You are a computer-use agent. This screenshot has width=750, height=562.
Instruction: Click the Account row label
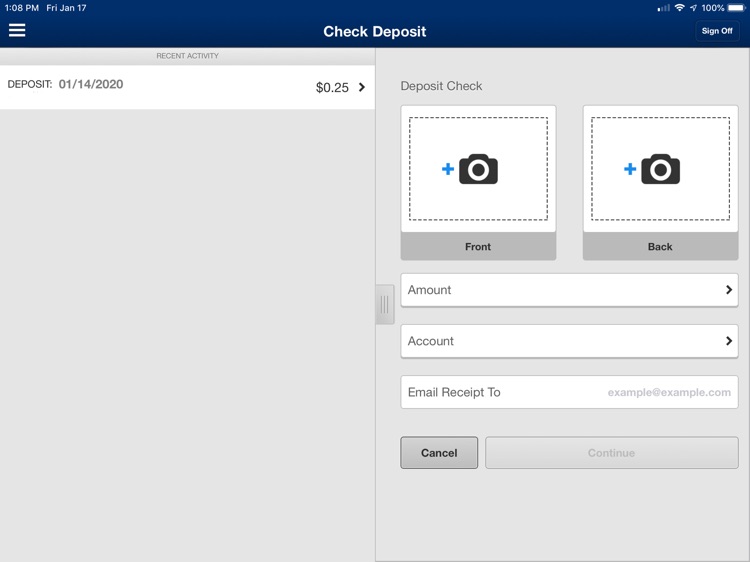[430, 341]
